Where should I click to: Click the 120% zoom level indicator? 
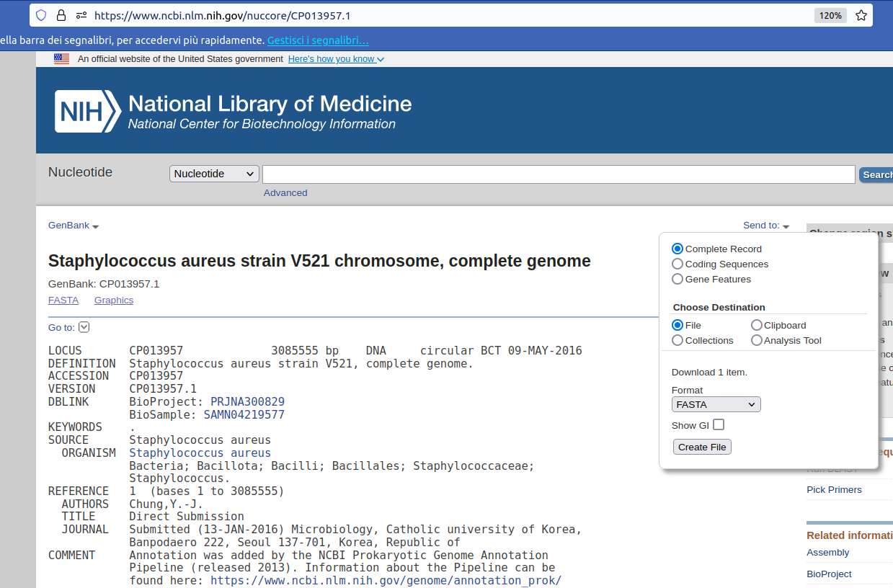pyautogui.click(x=830, y=15)
